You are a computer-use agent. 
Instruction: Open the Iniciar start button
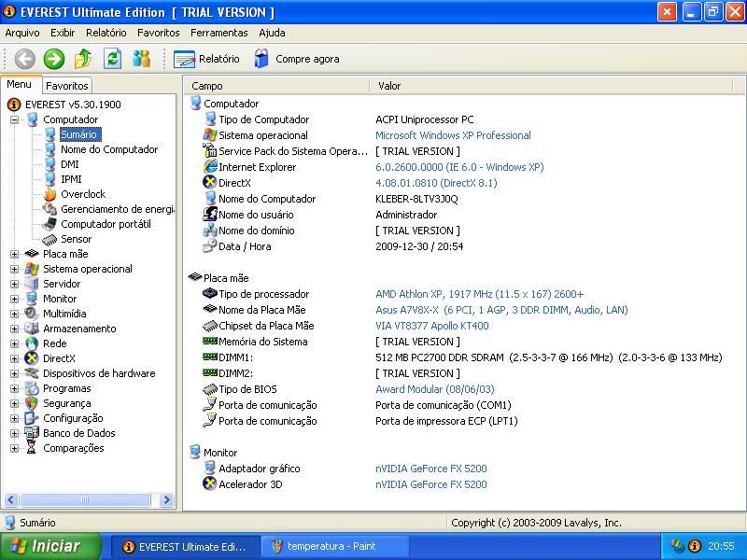pyautogui.click(x=50, y=546)
